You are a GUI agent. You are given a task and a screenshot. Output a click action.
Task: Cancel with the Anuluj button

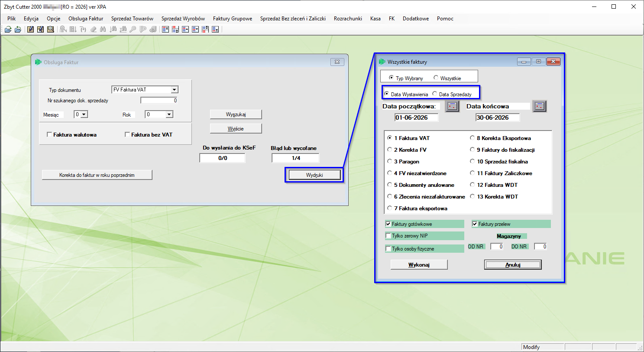[x=513, y=264]
